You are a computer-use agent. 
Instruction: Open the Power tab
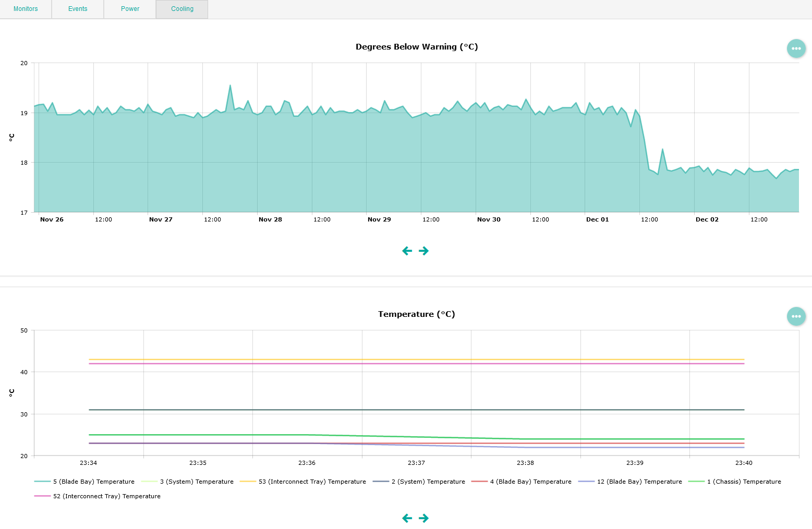(130, 9)
